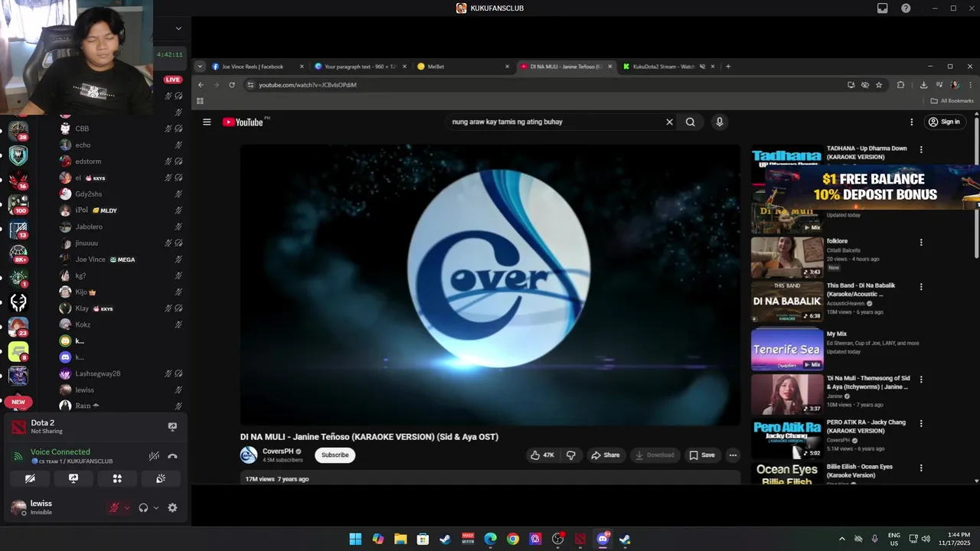Show hidden system tray icons
This screenshot has width=980, height=551.
pyautogui.click(x=842, y=539)
